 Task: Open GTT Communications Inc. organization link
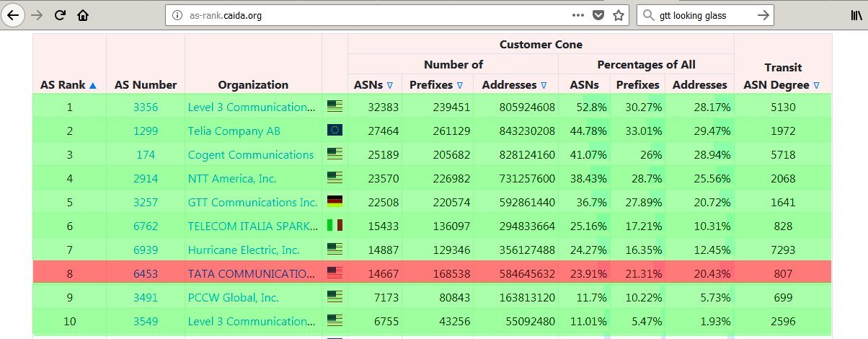252,202
